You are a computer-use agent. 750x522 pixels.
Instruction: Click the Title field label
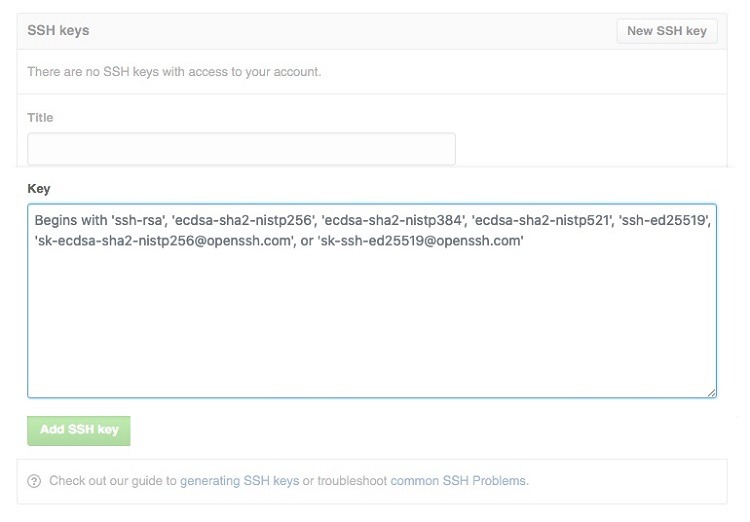(x=40, y=118)
